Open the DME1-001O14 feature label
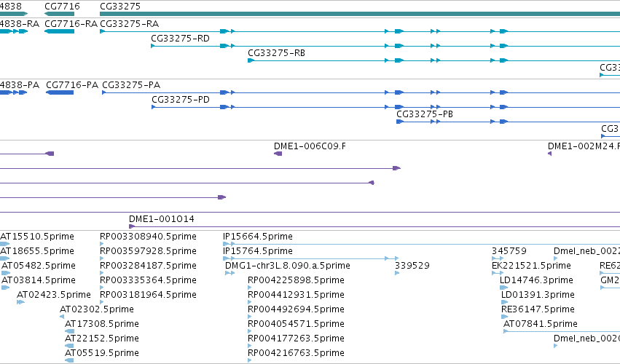The width and height of the screenshot is (620, 364). point(162,219)
